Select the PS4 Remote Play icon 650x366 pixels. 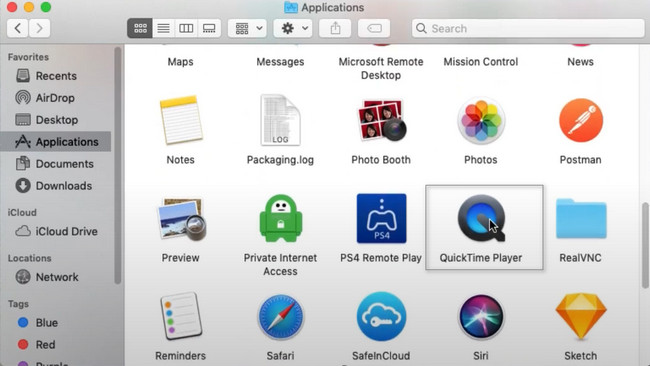coord(381,218)
